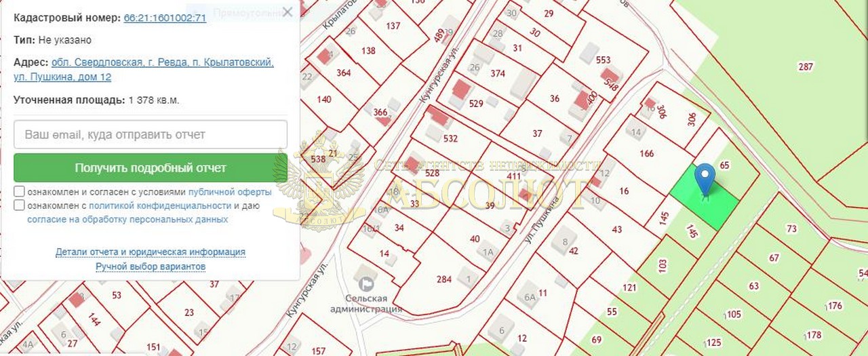
Task: Tick the privacy policy consent checkbox
Action: click(20, 205)
